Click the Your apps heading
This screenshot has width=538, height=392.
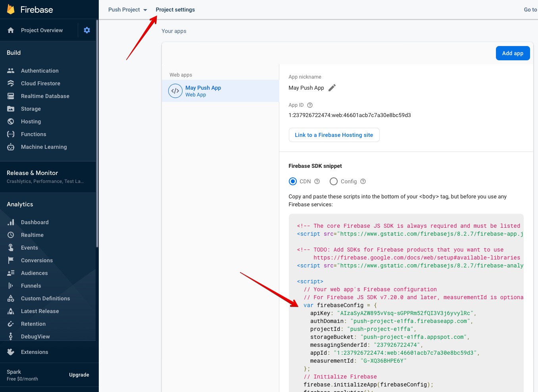[174, 31]
